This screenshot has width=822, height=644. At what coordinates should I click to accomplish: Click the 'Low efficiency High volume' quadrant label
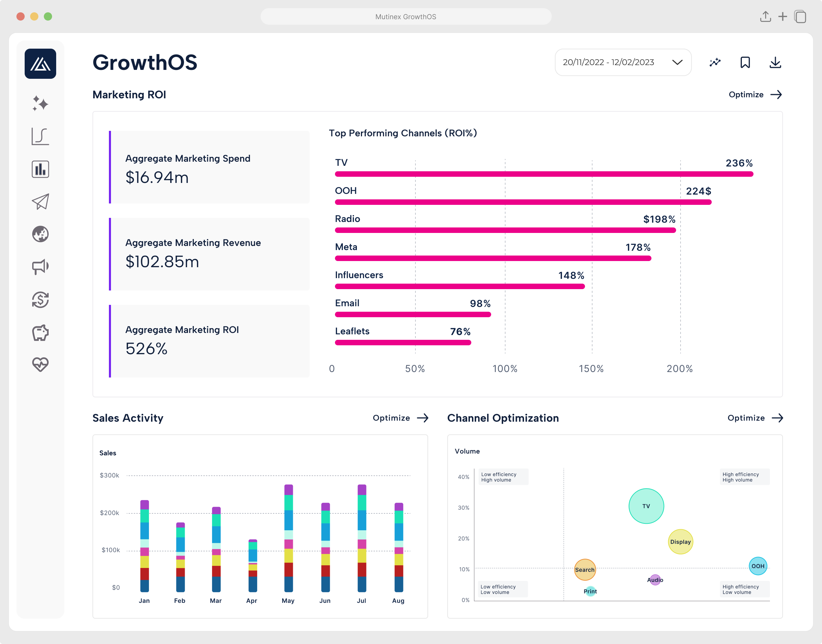pyautogui.click(x=503, y=477)
